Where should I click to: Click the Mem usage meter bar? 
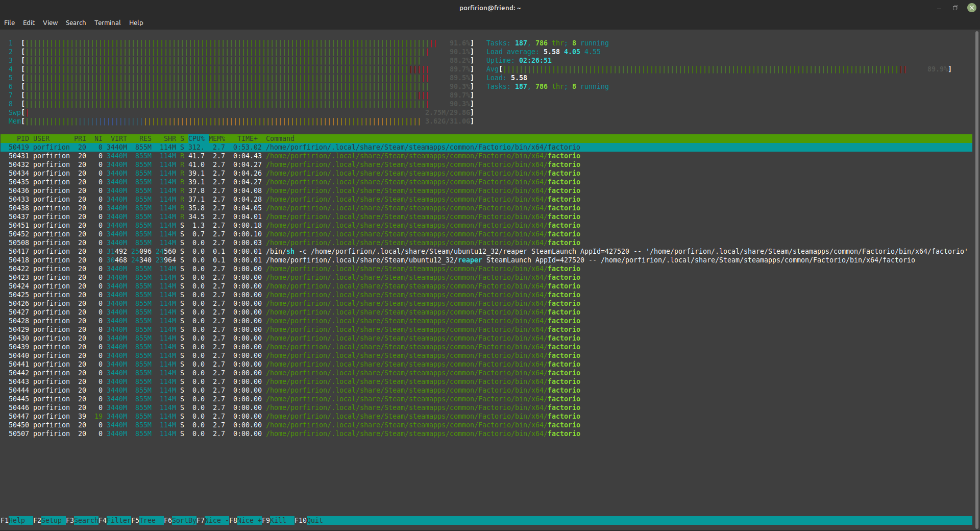(x=248, y=121)
